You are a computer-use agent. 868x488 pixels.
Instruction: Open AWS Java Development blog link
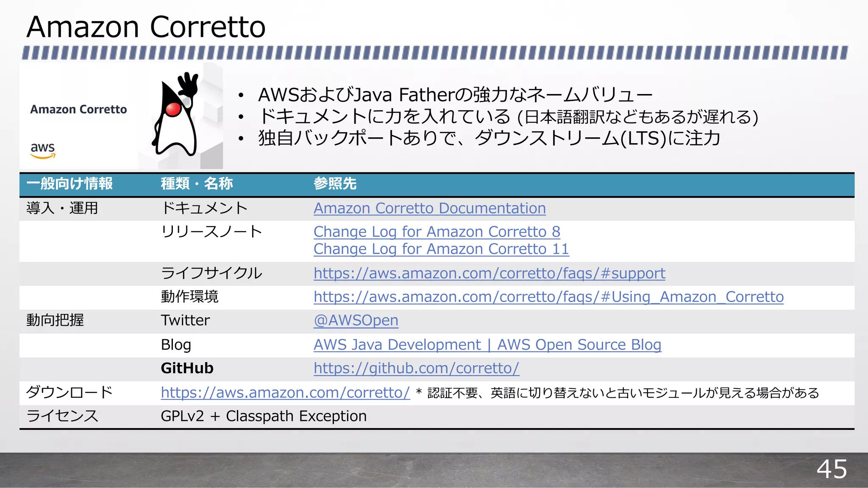coord(487,345)
